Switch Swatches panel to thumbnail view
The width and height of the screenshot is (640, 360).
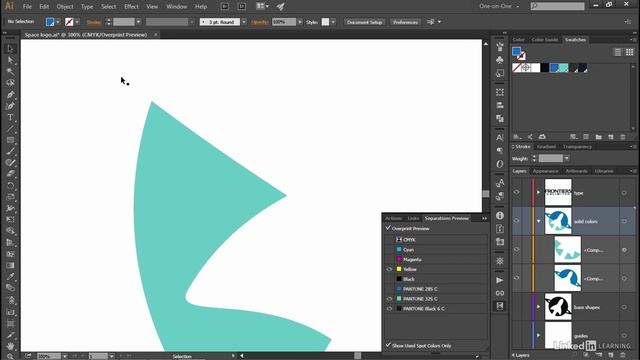pos(629,52)
